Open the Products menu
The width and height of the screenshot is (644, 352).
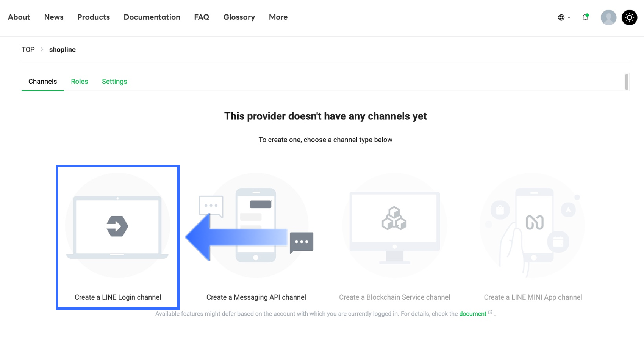tap(94, 17)
